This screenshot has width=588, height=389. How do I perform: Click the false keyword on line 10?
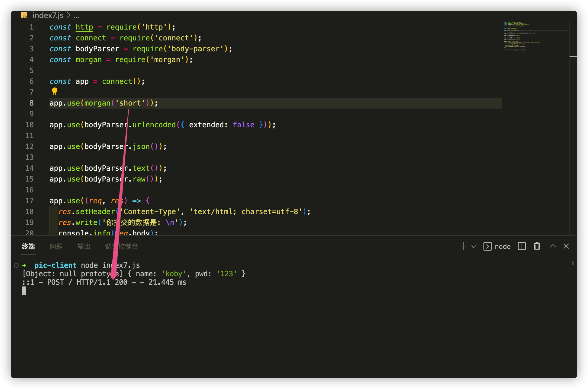[x=244, y=125]
